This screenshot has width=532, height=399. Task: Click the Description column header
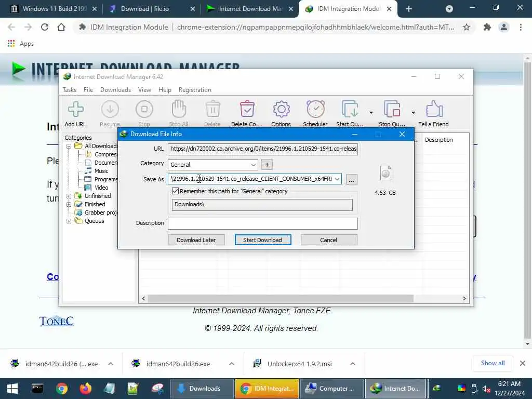point(438,140)
